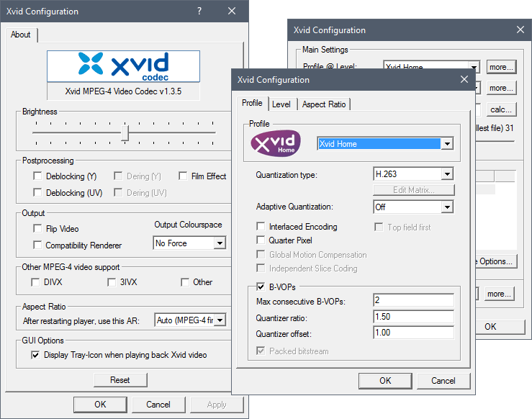Expand the Xvid Home profile dropdown
This screenshot has height=419, width=532.
click(447, 144)
